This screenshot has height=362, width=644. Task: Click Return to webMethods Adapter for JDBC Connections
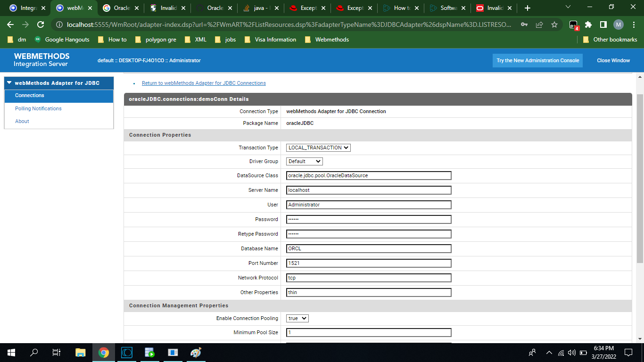(x=204, y=83)
